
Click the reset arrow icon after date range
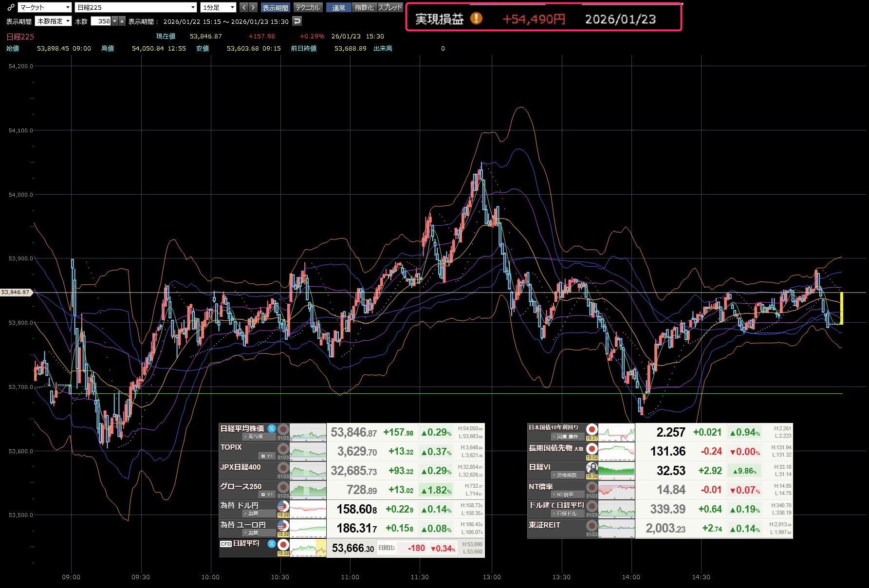click(297, 21)
